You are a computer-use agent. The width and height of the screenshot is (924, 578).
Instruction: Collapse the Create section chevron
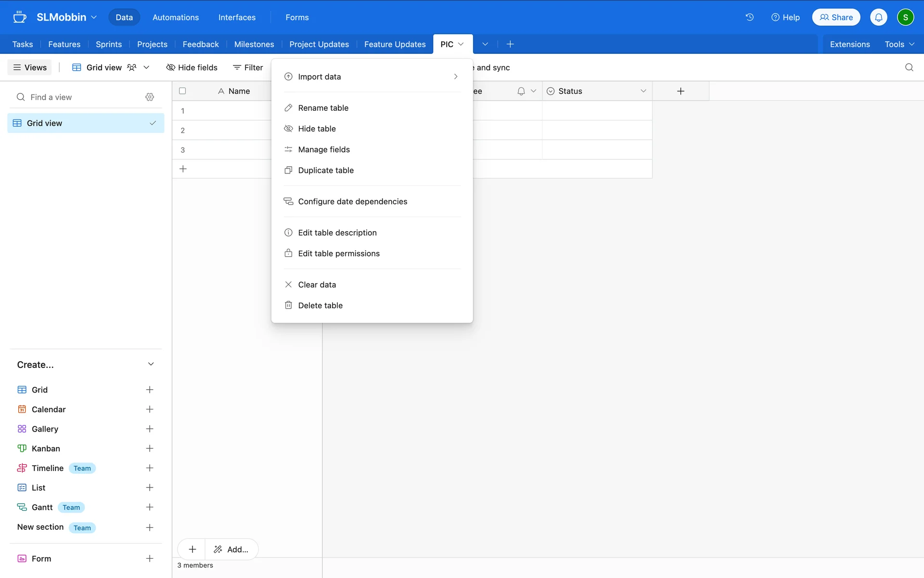pos(151,364)
